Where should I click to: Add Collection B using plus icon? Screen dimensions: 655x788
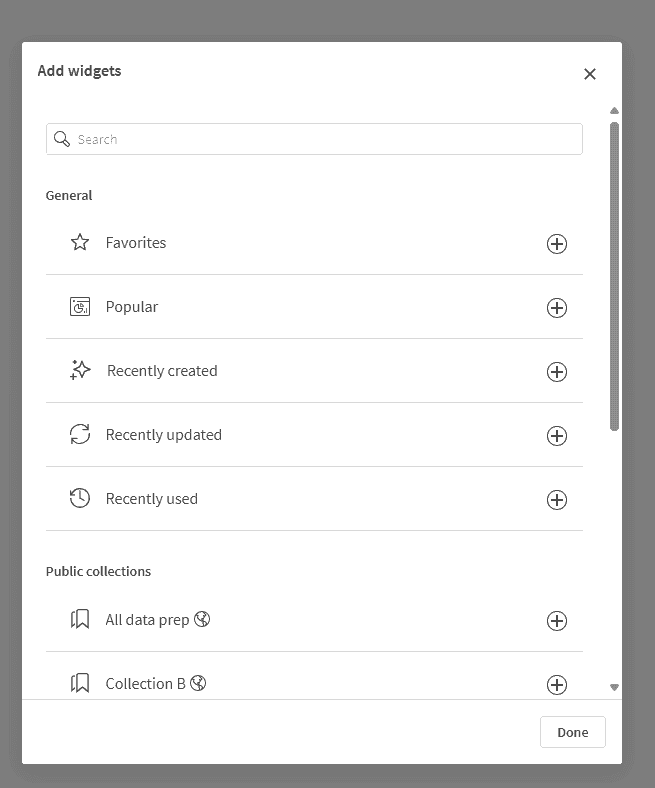click(557, 685)
